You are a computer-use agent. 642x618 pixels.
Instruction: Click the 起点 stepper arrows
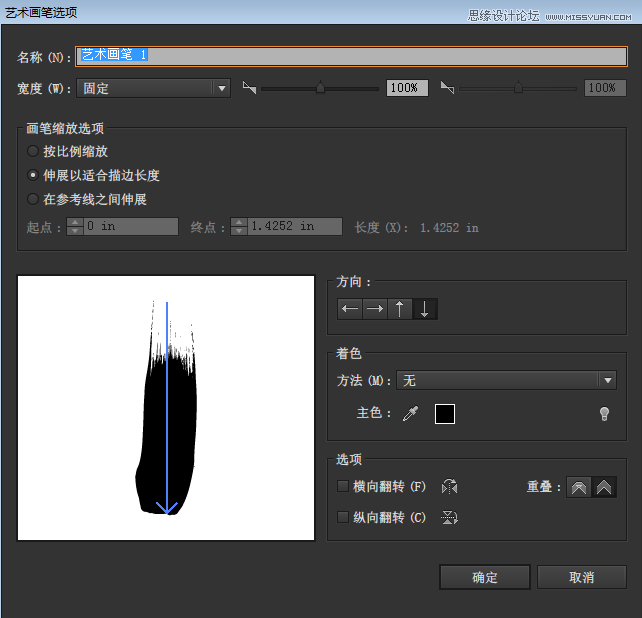pos(75,226)
